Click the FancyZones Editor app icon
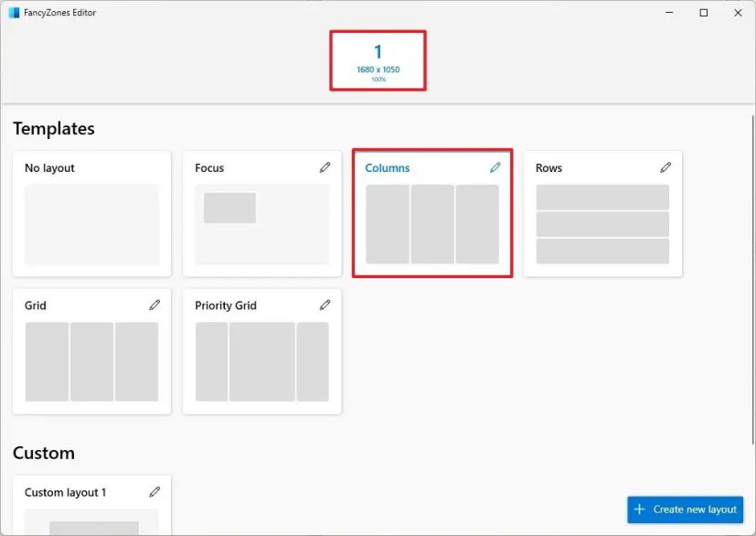The height and width of the screenshot is (536, 756). [14, 13]
